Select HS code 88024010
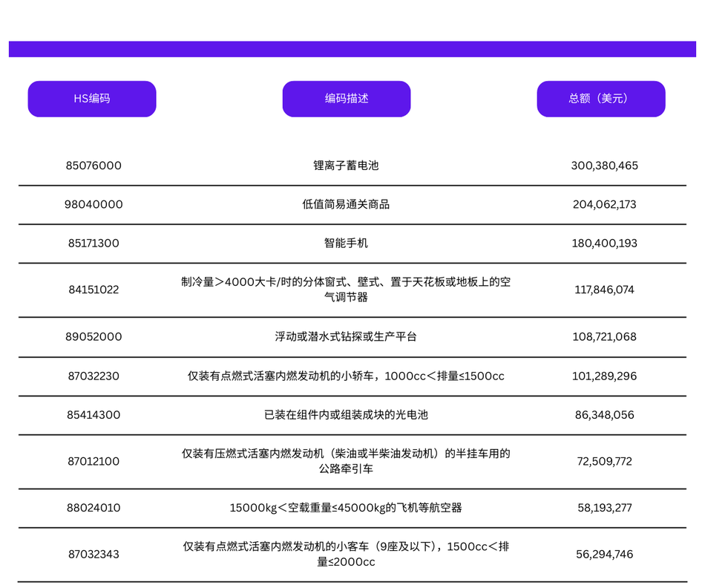705x588 pixels. coord(94,508)
